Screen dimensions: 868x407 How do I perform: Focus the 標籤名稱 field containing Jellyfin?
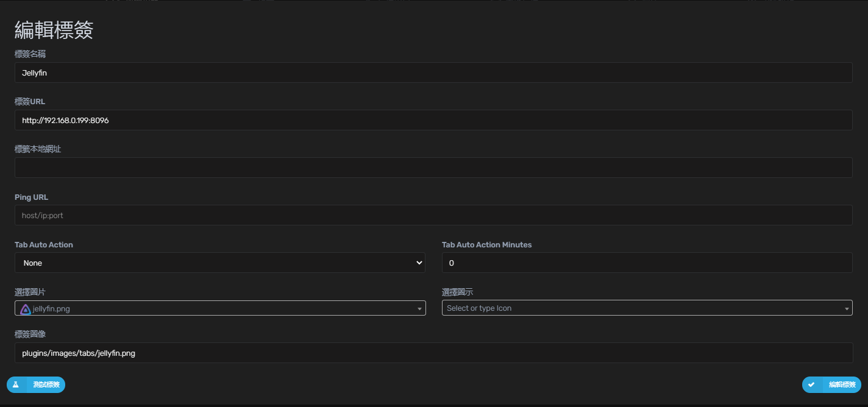click(x=433, y=73)
